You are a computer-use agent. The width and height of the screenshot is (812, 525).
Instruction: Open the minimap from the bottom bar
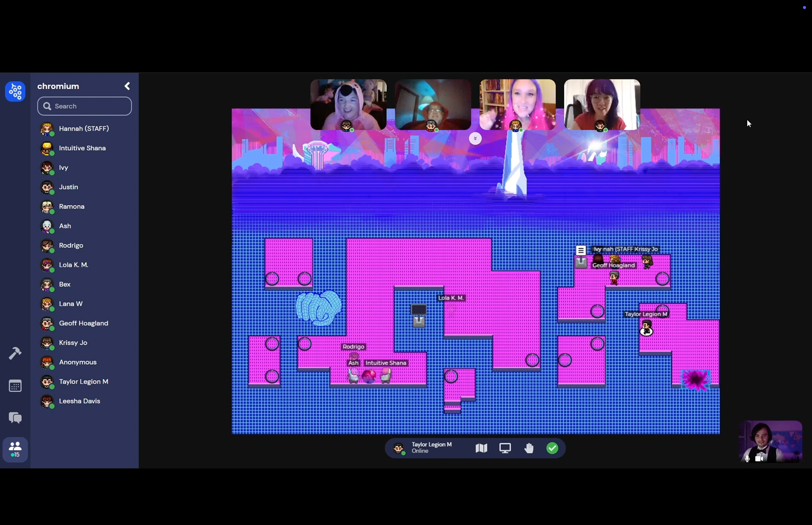click(x=481, y=448)
